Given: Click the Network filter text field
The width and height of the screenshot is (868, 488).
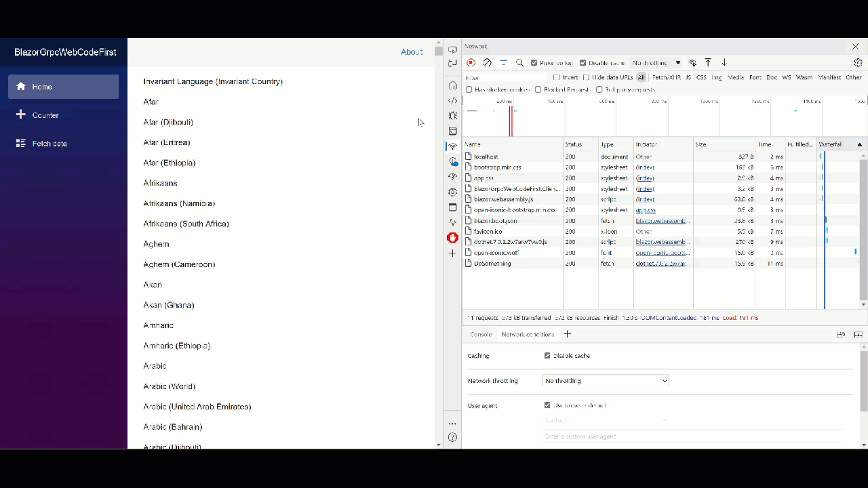Looking at the screenshot, I should point(505,77).
